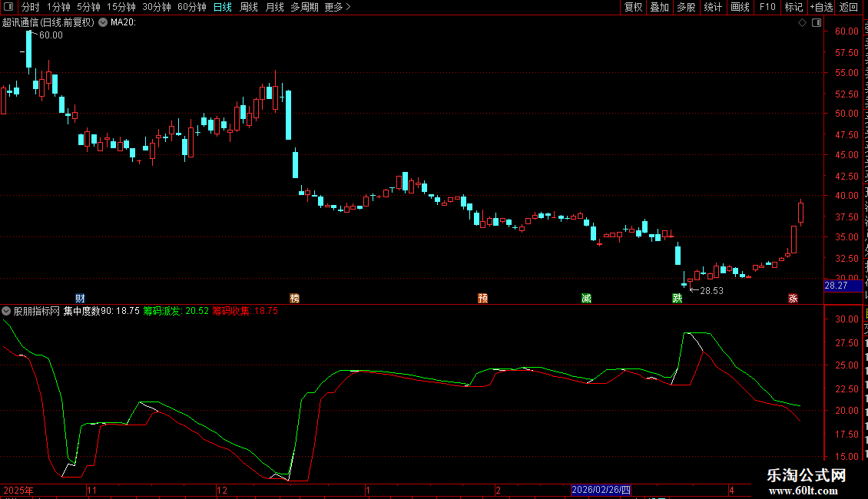Activate the 画线 drawing tool
The width and height of the screenshot is (868, 499).
[740, 7]
